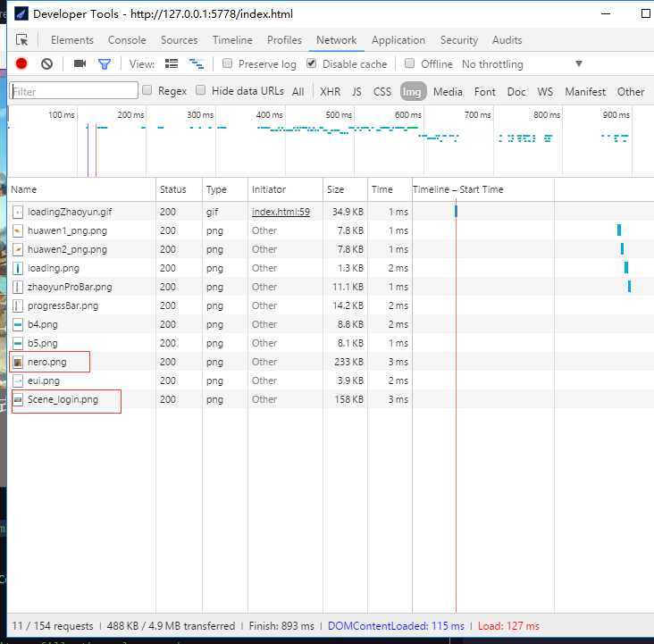Click the Timeline – Start Time header
This screenshot has width=654, height=644.
[458, 189]
